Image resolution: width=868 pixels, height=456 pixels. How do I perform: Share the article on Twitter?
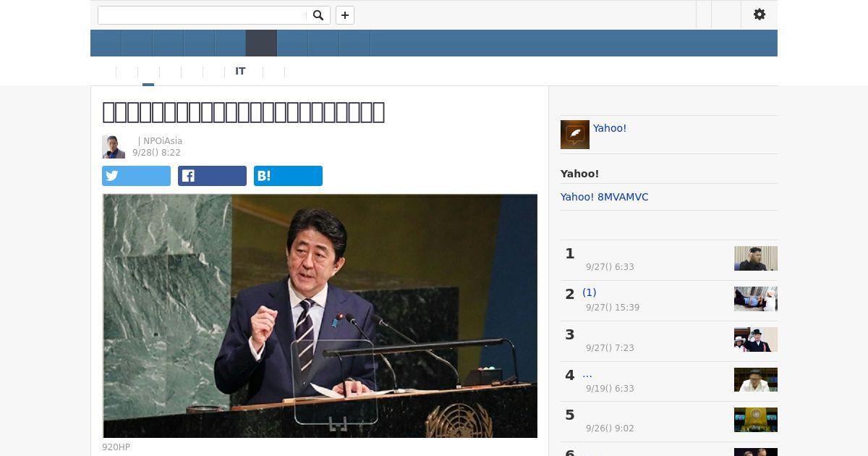(136, 176)
